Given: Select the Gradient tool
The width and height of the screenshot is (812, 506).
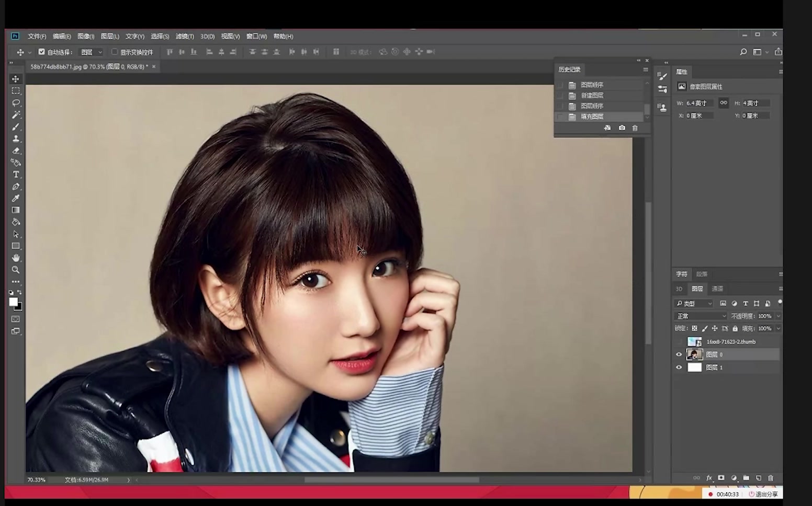Looking at the screenshot, I should pyautogui.click(x=16, y=210).
